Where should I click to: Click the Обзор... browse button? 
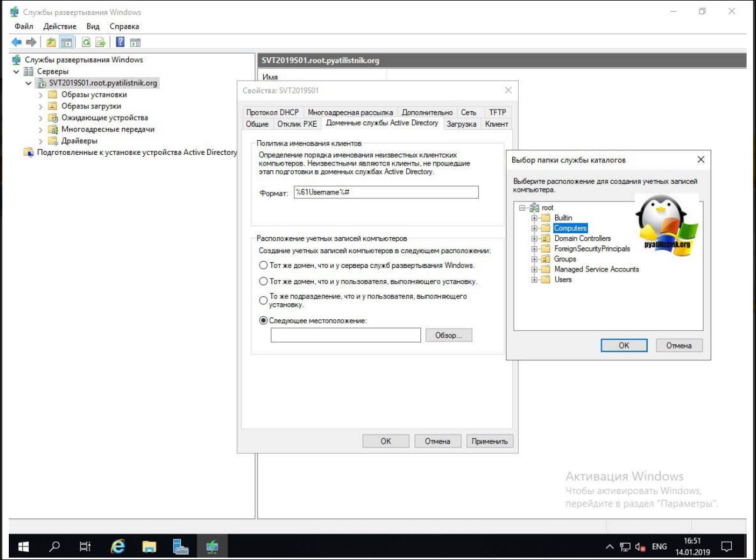coord(449,335)
